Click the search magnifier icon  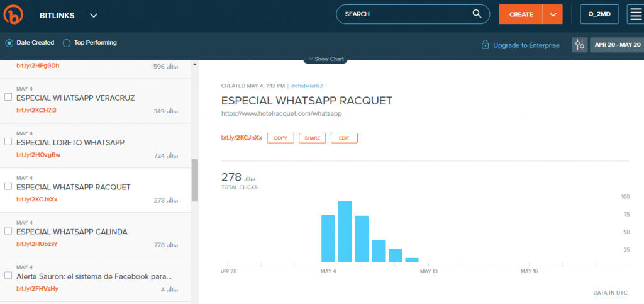(x=477, y=14)
